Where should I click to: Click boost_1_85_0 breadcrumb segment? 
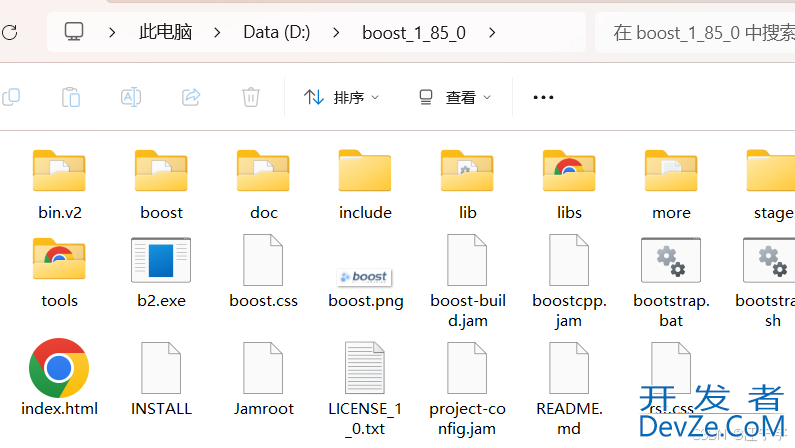click(x=414, y=33)
